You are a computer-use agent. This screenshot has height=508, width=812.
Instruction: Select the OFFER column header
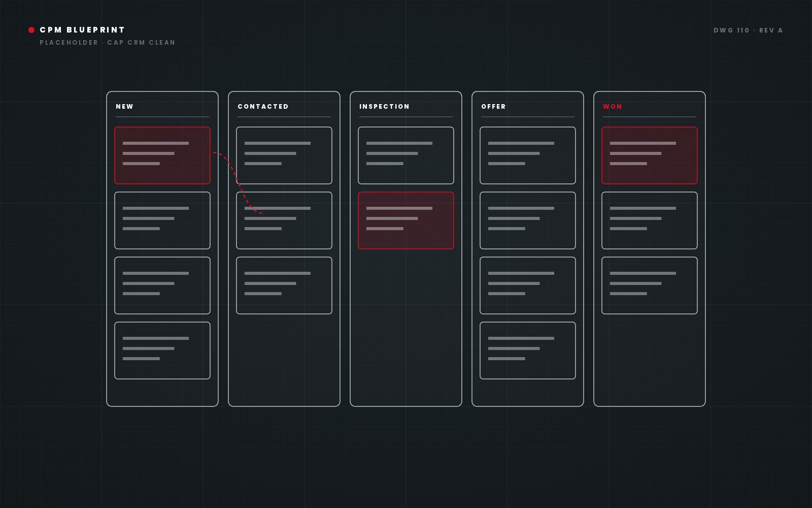493,107
